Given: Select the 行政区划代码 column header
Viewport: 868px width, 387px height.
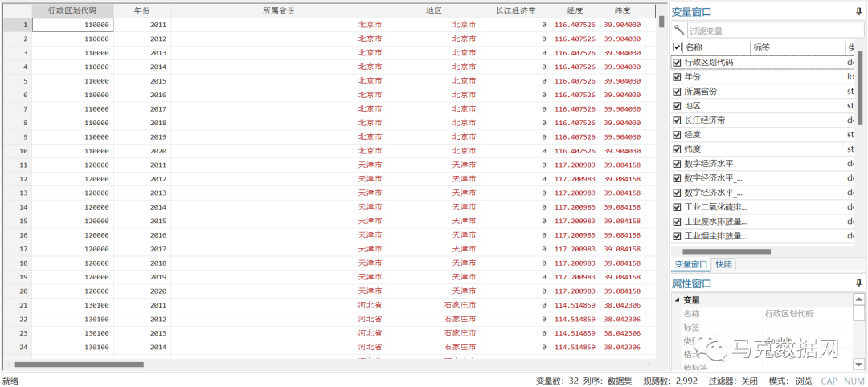Looking at the screenshot, I should click(73, 11).
